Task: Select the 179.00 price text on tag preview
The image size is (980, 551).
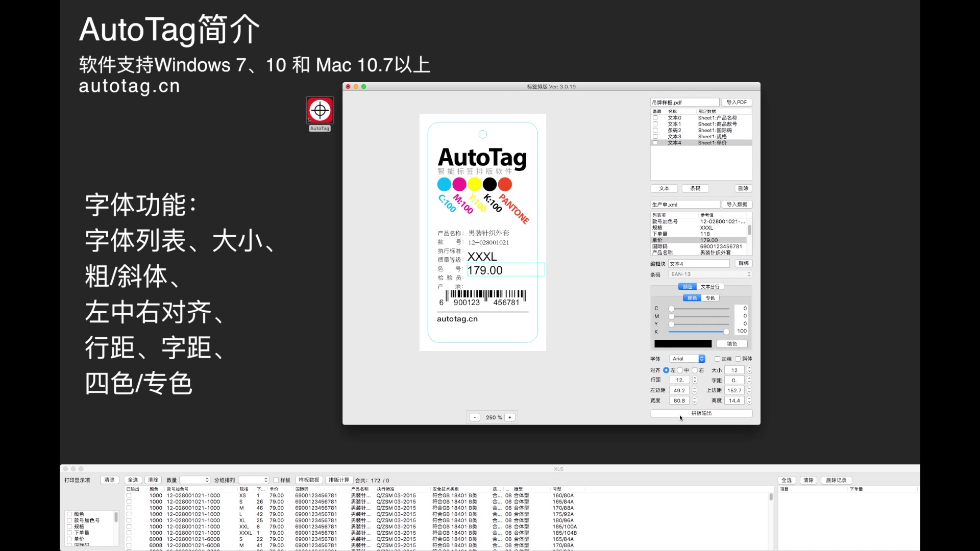Action: (485, 270)
